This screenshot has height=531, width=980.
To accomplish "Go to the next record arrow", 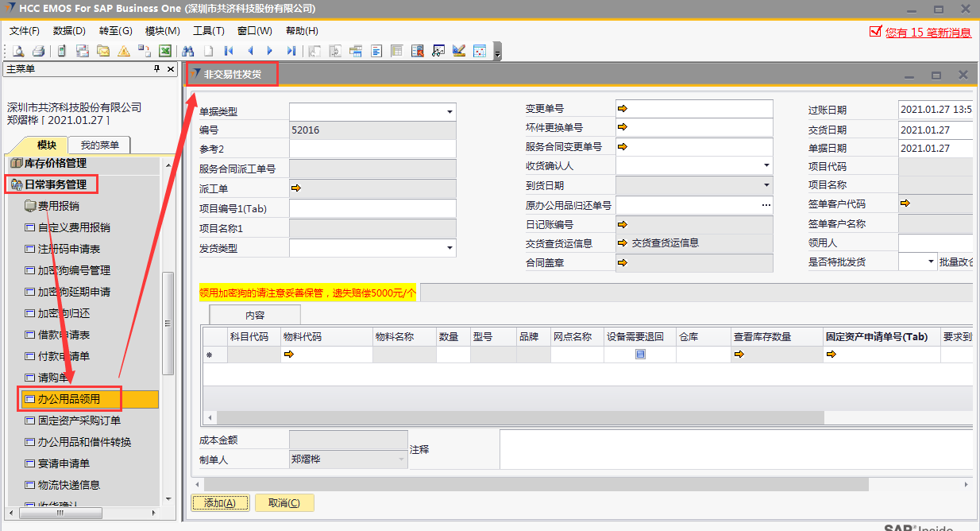I will click(270, 51).
